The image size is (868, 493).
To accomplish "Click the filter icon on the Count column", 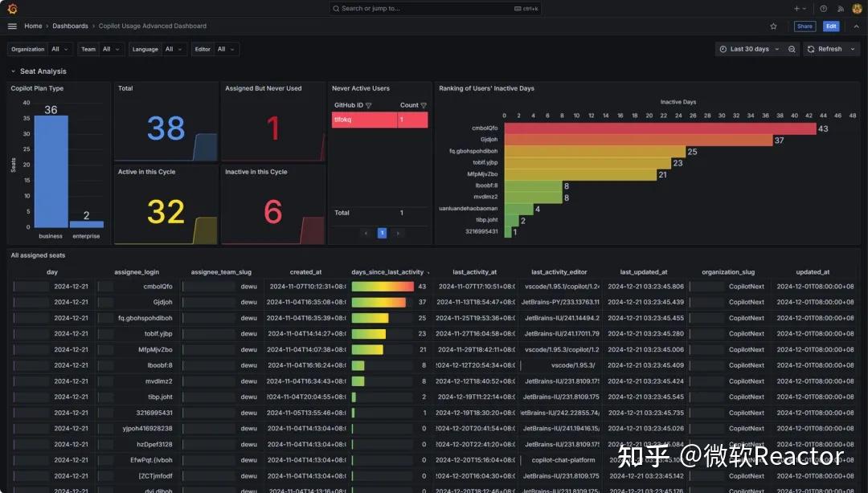I will (x=424, y=104).
